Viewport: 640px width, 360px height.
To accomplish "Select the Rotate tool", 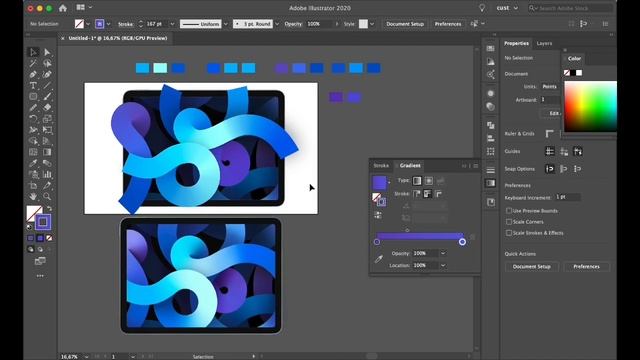I will click(x=33, y=118).
